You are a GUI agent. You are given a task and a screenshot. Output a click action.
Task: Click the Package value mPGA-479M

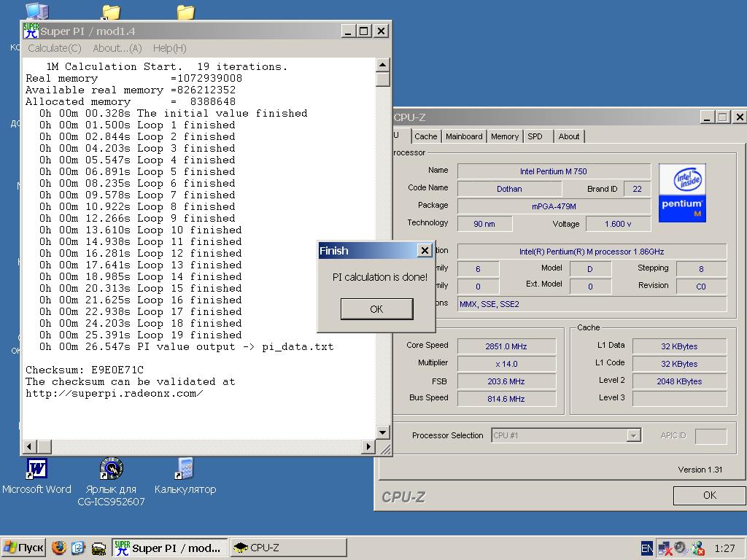click(x=554, y=206)
